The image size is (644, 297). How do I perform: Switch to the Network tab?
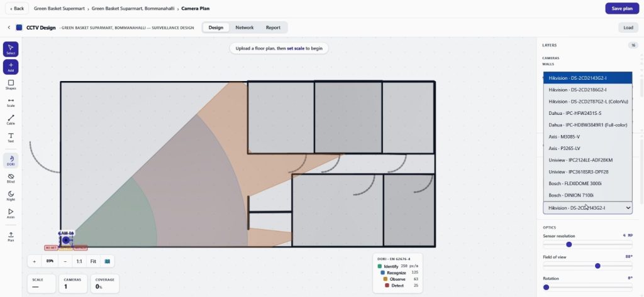click(245, 28)
